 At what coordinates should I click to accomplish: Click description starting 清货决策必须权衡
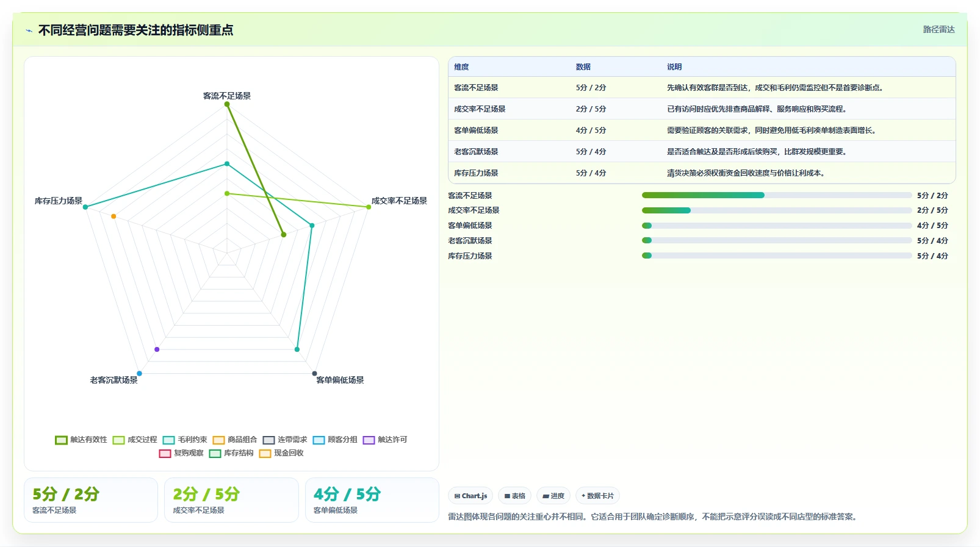[746, 173]
